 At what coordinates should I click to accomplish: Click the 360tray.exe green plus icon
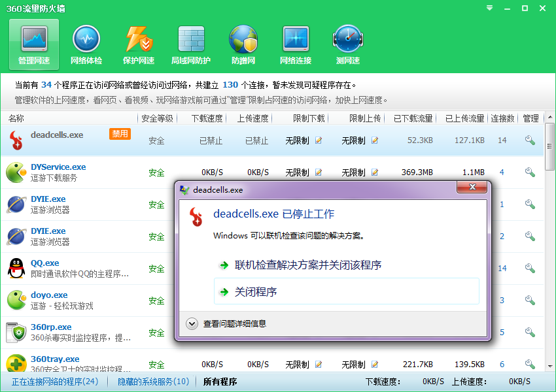pos(16,363)
